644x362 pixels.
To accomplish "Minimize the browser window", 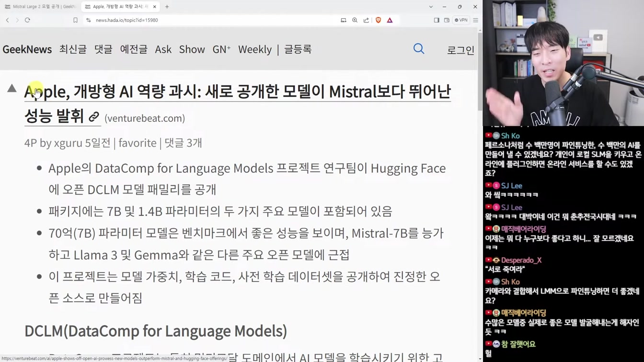I will (444, 7).
